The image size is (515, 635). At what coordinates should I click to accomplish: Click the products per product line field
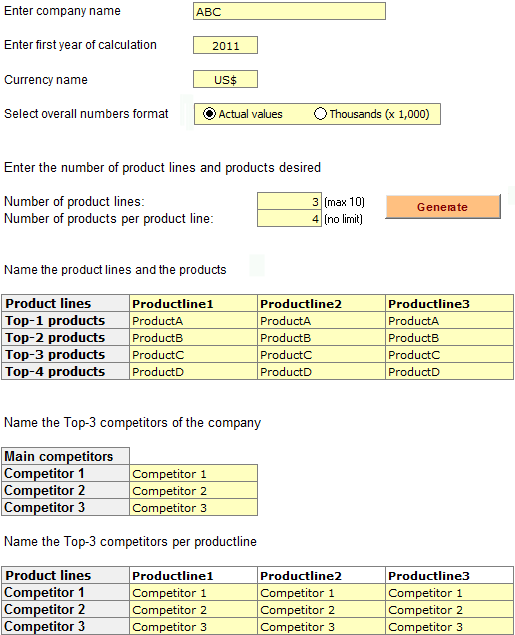(x=289, y=218)
